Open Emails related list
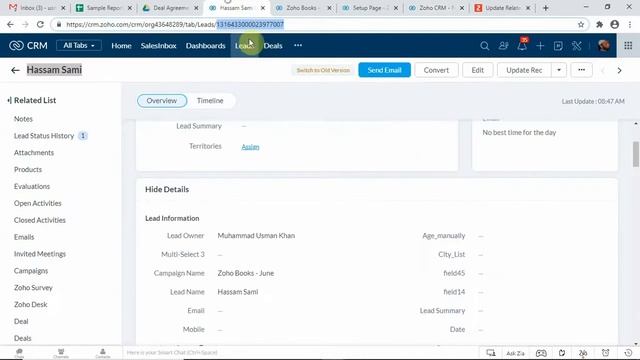Image resolution: width=640 pixels, height=360 pixels. click(x=24, y=237)
